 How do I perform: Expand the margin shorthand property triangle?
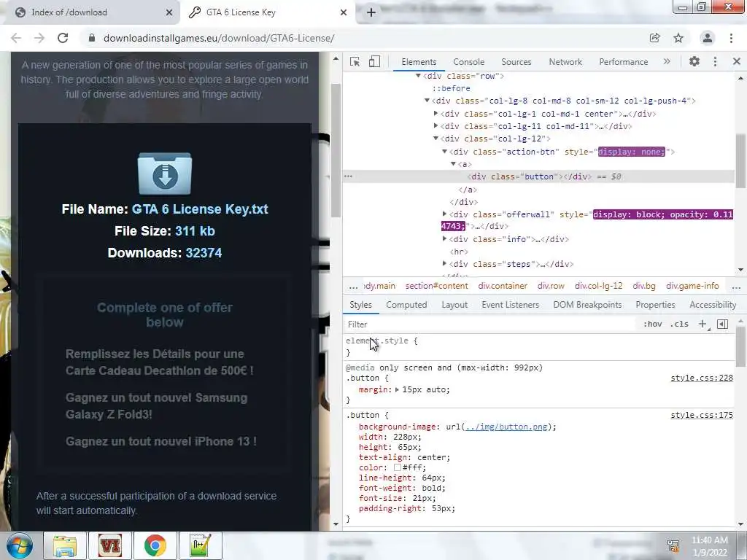[397, 389]
